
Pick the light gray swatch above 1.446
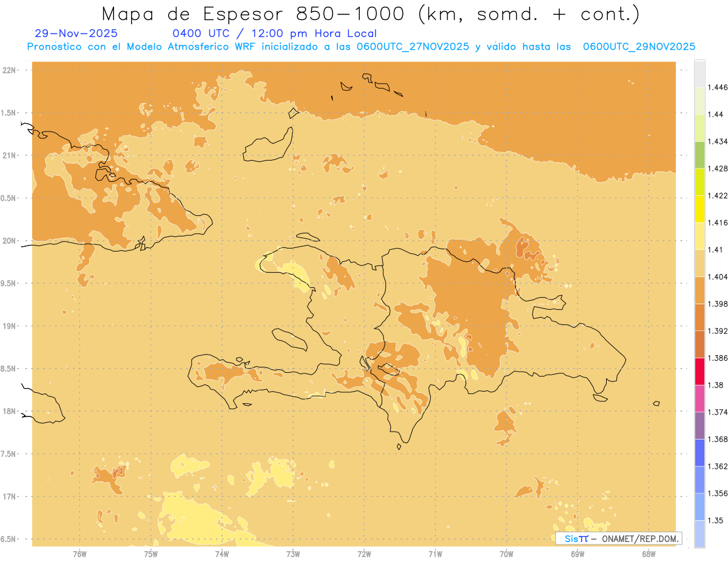tap(699, 73)
